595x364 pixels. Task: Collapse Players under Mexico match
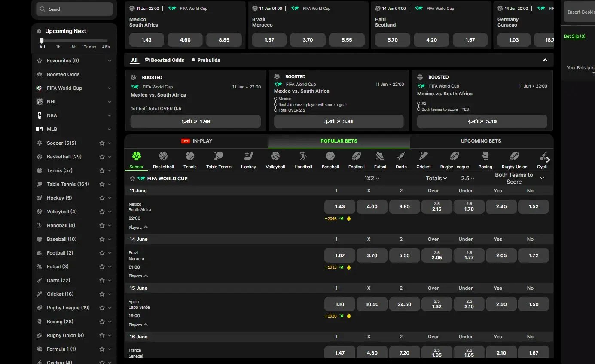[138, 227]
